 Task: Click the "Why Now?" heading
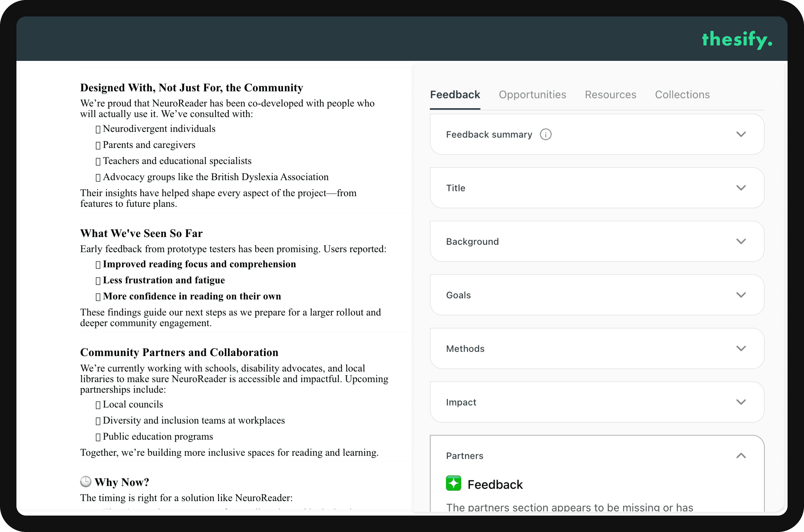(x=122, y=482)
